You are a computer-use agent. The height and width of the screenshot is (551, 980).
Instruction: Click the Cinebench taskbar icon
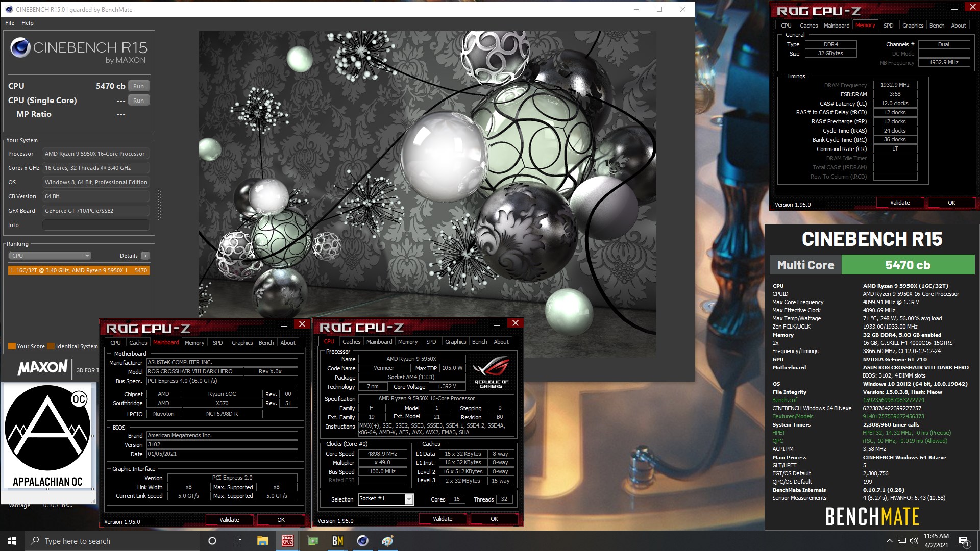pos(363,541)
